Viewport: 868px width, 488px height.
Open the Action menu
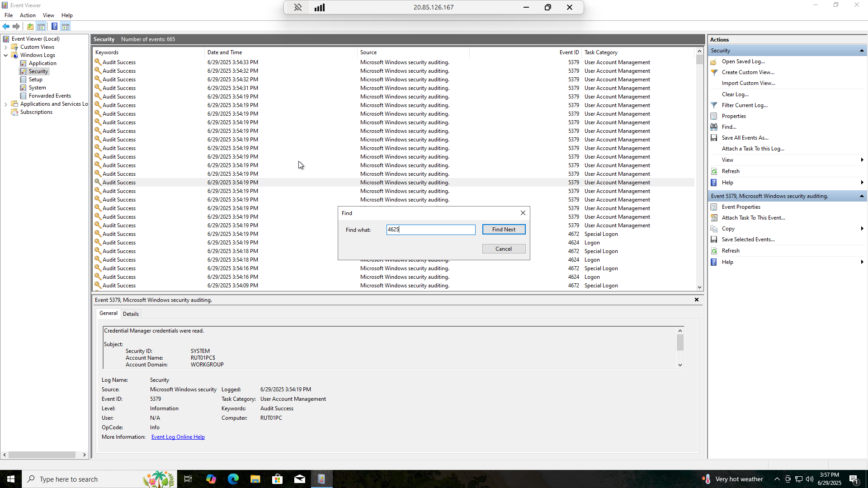coord(28,15)
